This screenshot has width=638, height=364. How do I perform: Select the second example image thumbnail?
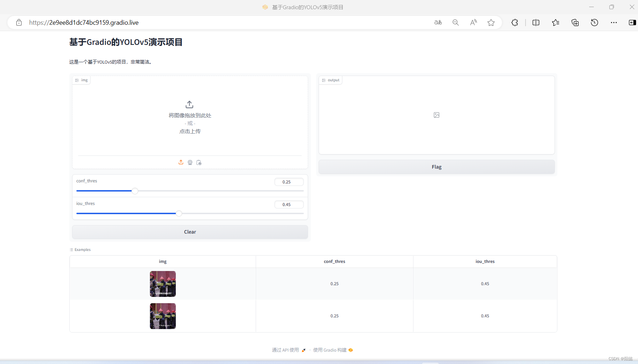point(163,316)
